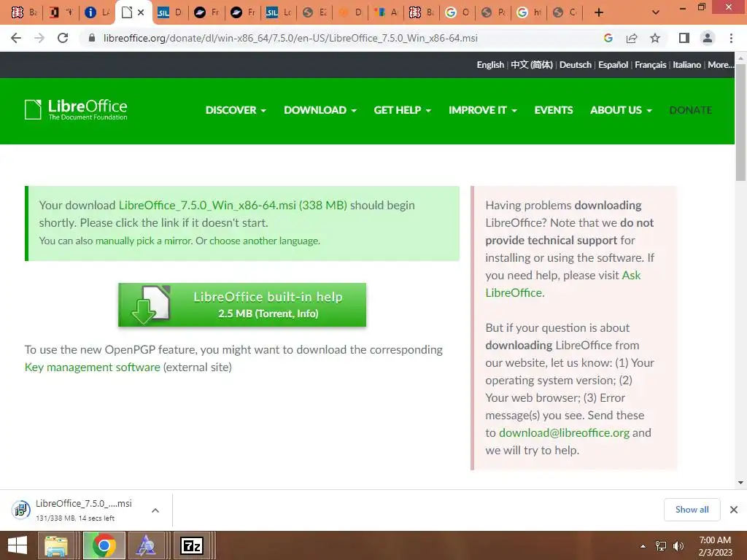Screen dimensions: 747x560
Task: Expand the DISCOVER menu
Action: (236, 110)
